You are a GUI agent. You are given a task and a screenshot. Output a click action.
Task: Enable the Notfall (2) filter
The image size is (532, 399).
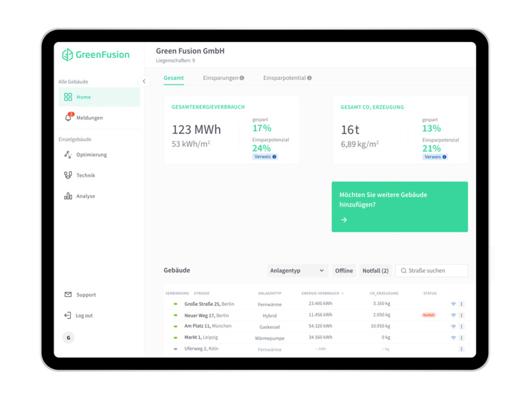click(x=375, y=271)
